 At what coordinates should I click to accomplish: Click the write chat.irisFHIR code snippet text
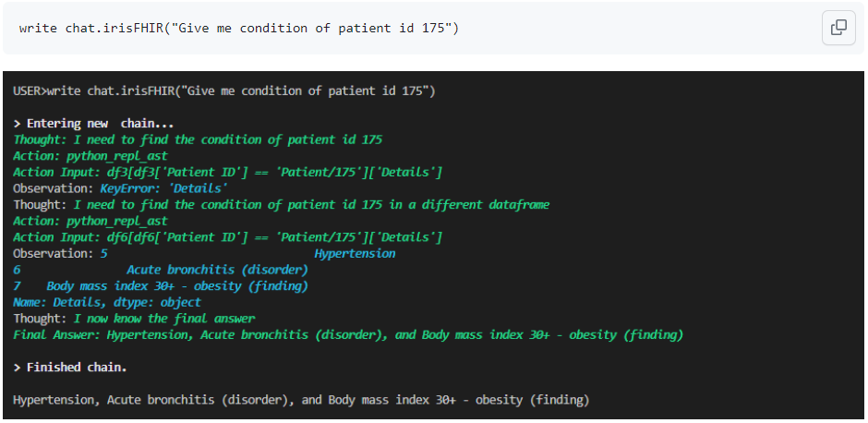(x=238, y=29)
